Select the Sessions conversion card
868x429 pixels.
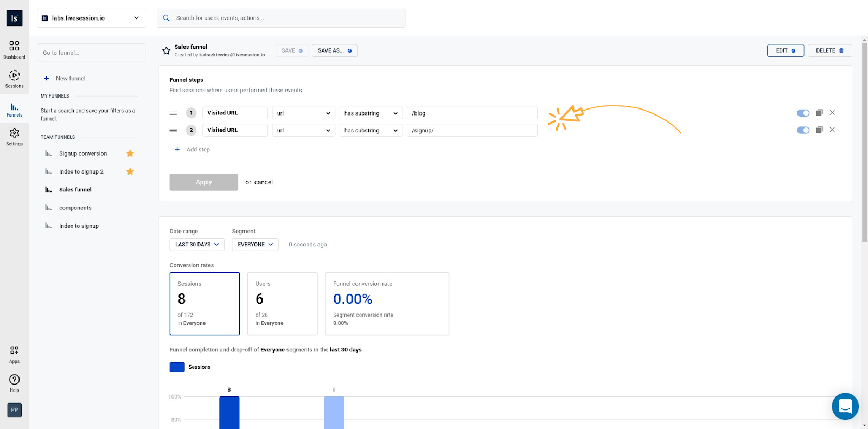(x=205, y=304)
